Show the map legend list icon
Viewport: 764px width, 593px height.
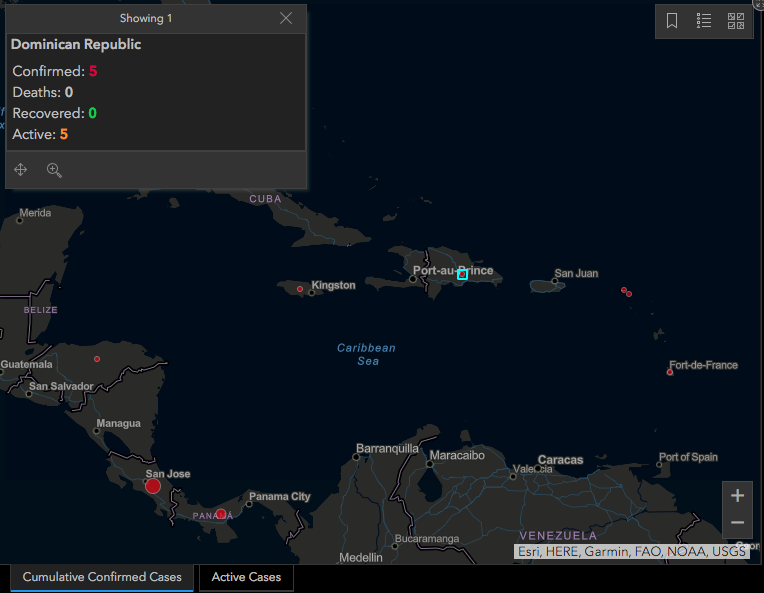[704, 21]
